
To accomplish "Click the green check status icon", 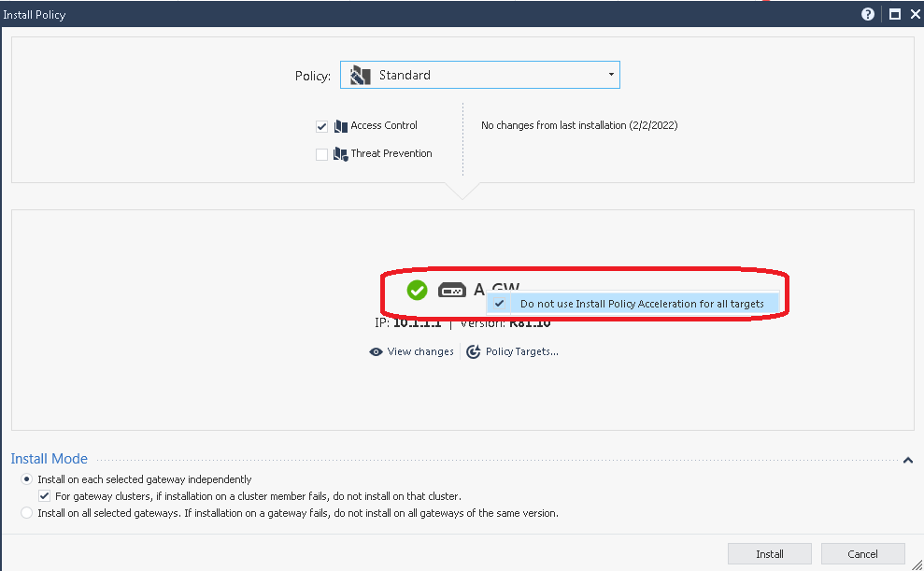I will click(x=418, y=290).
